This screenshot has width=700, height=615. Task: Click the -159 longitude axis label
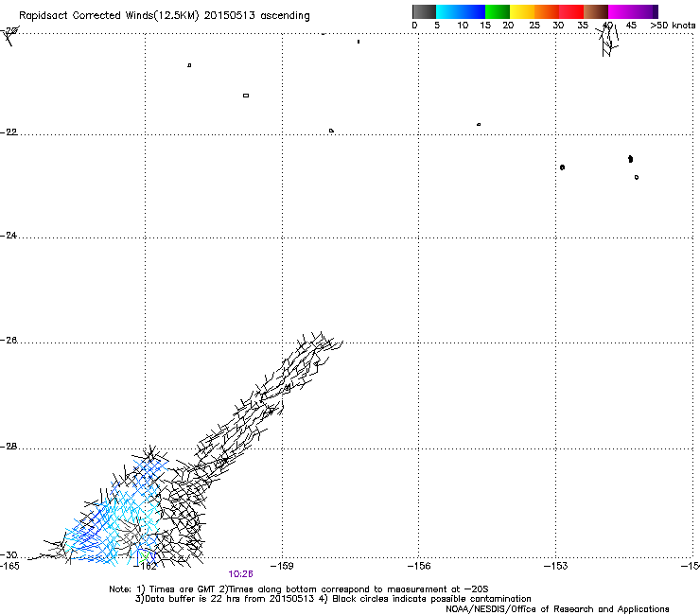(x=282, y=566)
